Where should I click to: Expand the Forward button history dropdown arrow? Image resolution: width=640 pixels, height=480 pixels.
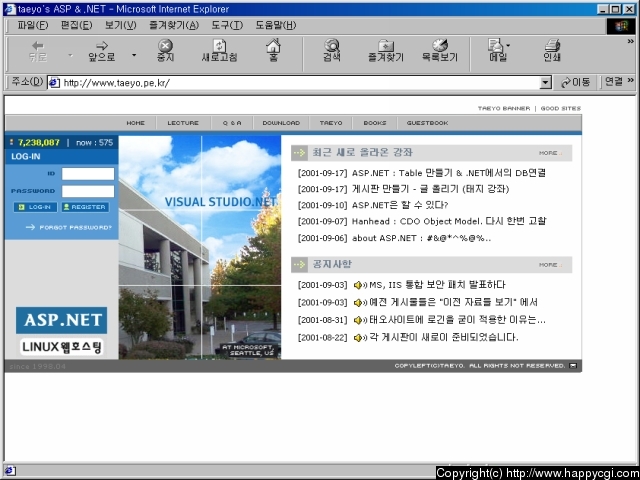tap(134, 55)
